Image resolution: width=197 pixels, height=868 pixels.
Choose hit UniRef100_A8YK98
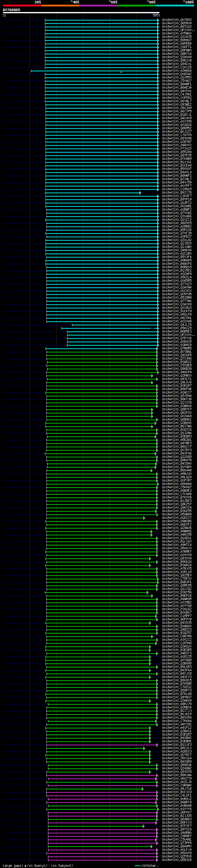click(177, 138)
